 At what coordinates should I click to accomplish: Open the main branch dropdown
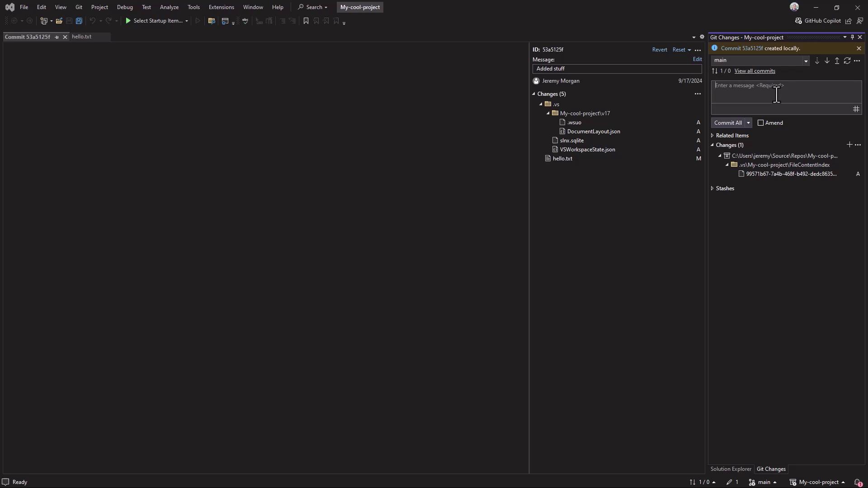tap(805, 61)
